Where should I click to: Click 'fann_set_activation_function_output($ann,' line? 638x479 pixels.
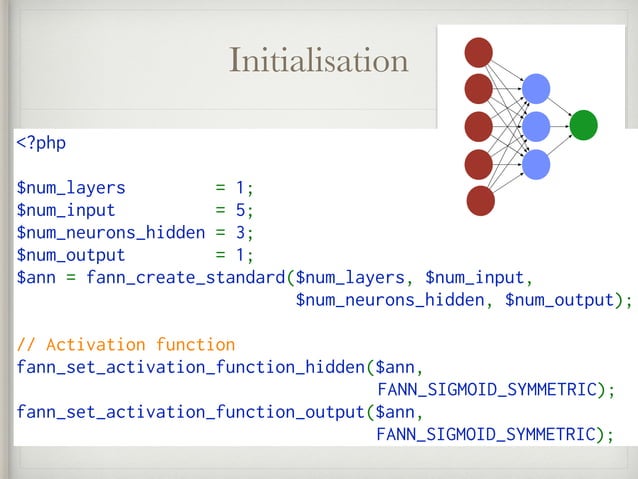tap(220, 412)
